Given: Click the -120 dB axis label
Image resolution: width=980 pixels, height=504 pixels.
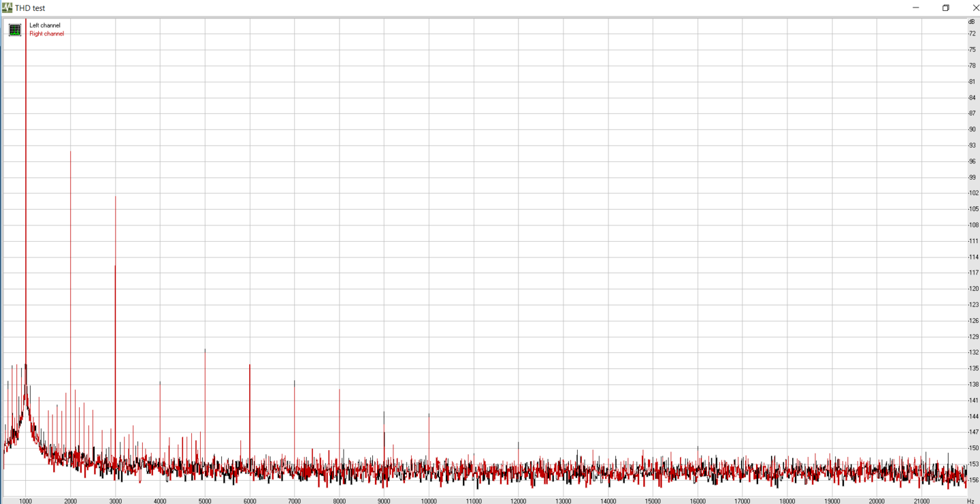Looking at the screenshot, I should point(973,289).
